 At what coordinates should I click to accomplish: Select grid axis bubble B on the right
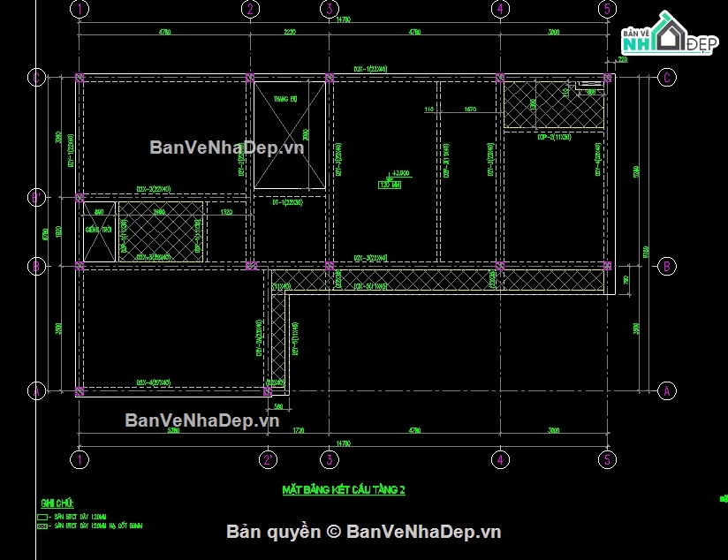667,267
